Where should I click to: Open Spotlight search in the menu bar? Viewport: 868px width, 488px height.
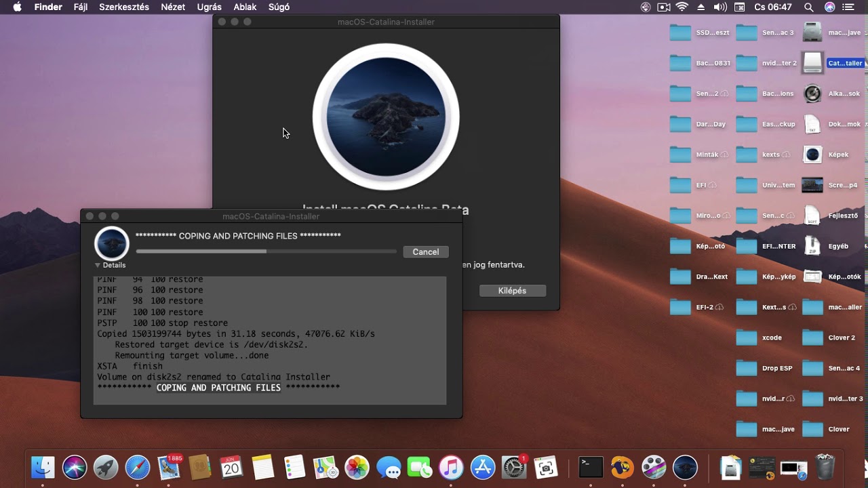808,7
